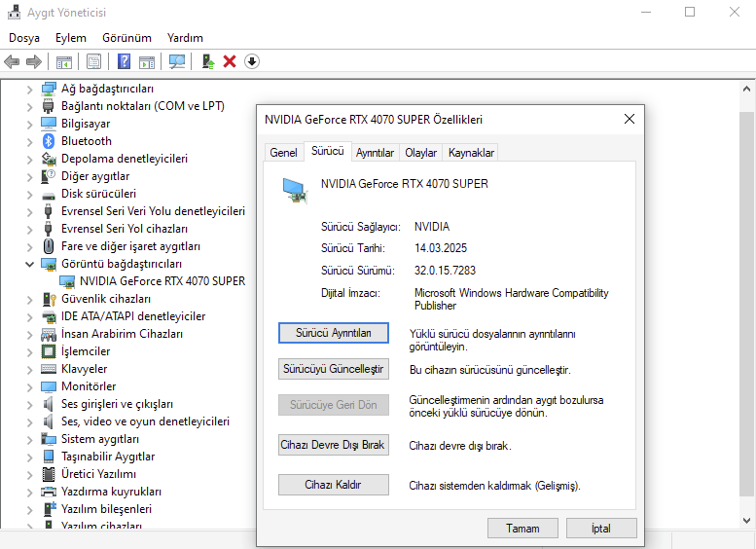This screenshot has width=756, height=549.
Task: Expand the Üretici Yazılımı node
Action: 29,475
